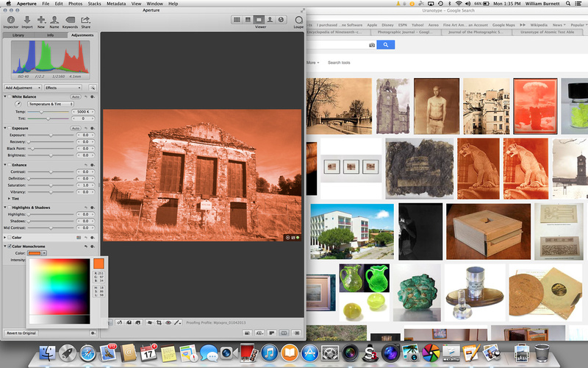Image resolution: width=588 pixels, height=368 pixels.
Task: Collapse the White Balance section
Action: (5, 96)
